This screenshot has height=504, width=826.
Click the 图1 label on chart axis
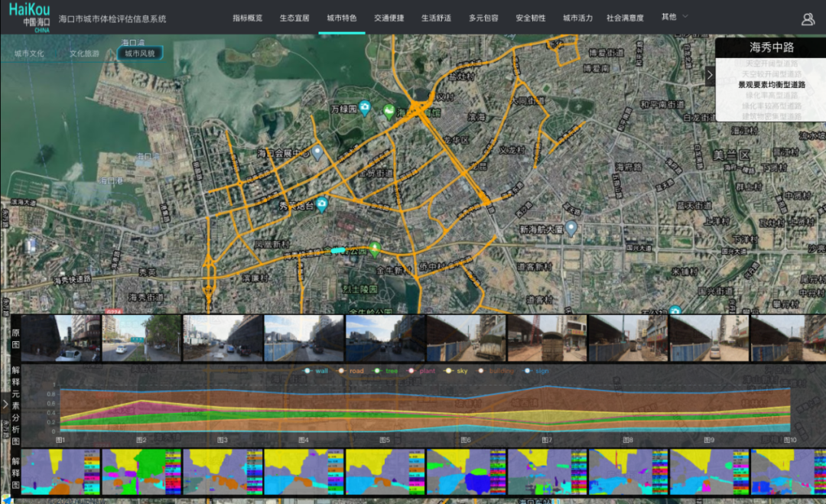point(60,440)
